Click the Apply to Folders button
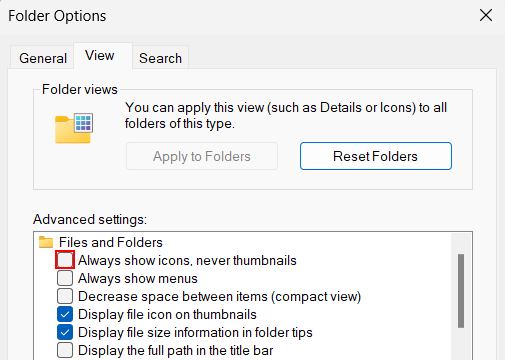 [x=202, y=156]
